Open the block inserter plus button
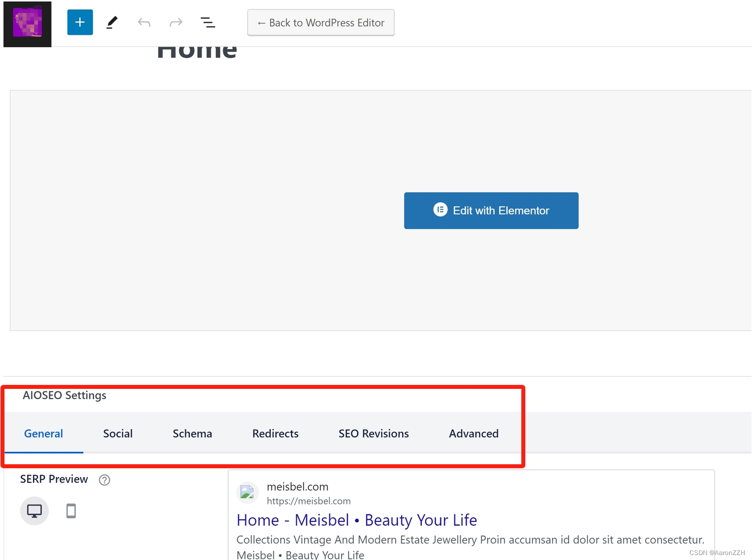Screen dimensions: 752x560 coord(80,22)
